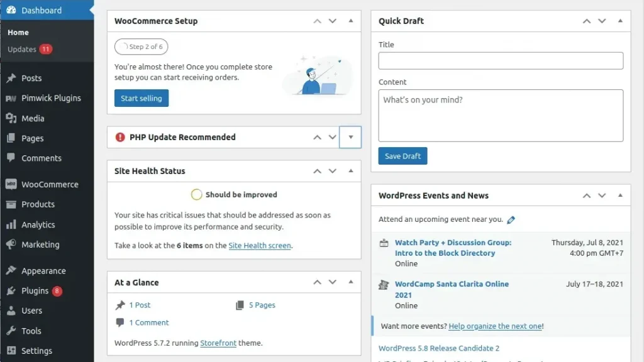Click the Updates count badge 11

point(45,49)
